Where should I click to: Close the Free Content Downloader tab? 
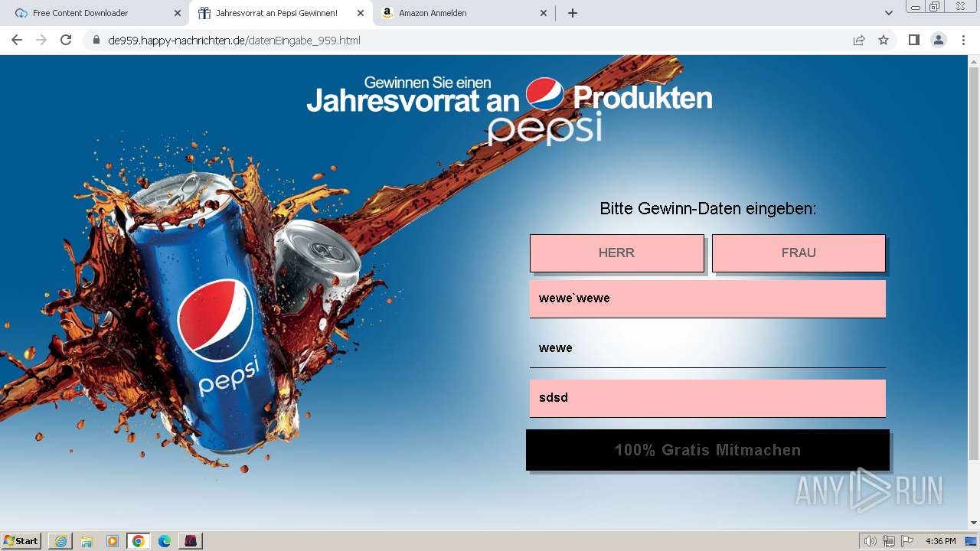(178, 13)
